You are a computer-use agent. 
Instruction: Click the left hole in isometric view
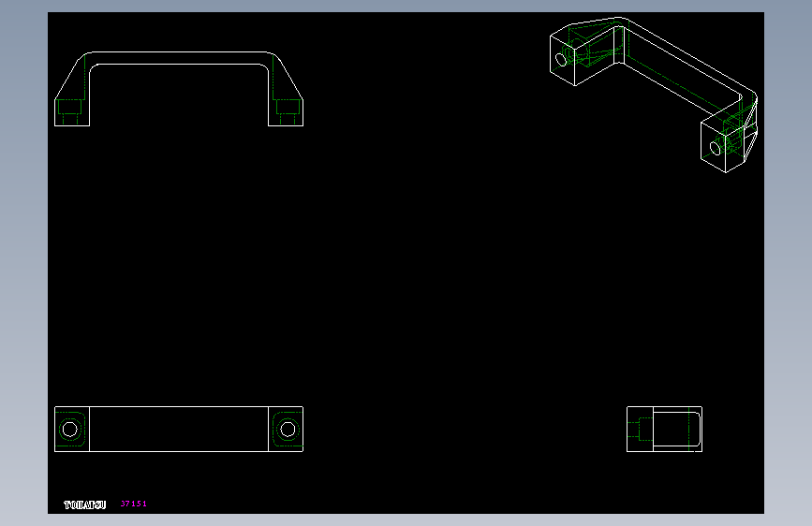pyautogui.click(x=561, y=60)
